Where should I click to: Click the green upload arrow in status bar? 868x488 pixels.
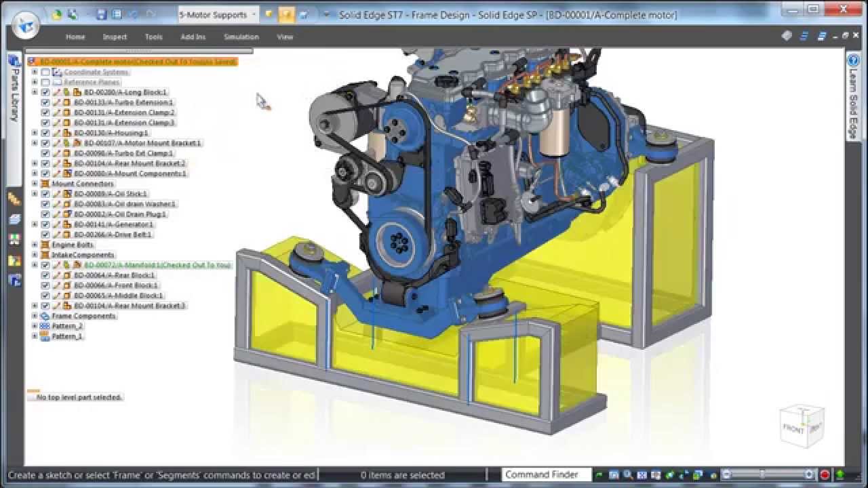(840, 475)
